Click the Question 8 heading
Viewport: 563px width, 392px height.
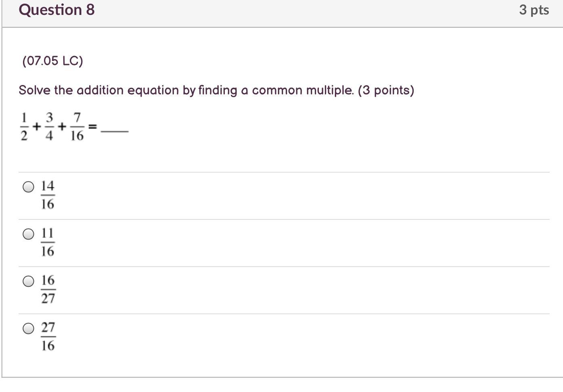pos(57,10)
